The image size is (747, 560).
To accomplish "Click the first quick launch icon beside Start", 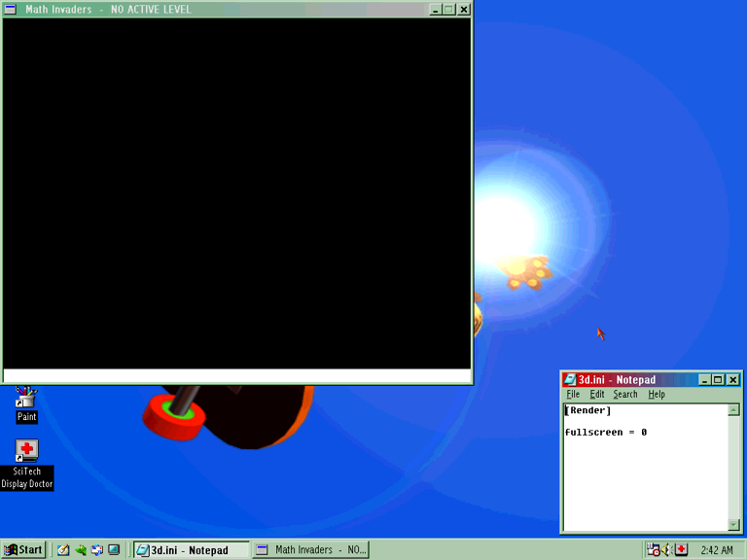I will [x=63, y=549].
